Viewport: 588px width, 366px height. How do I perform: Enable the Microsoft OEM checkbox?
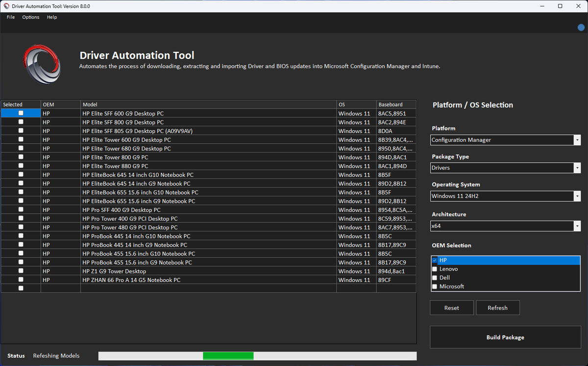[435, 287]
